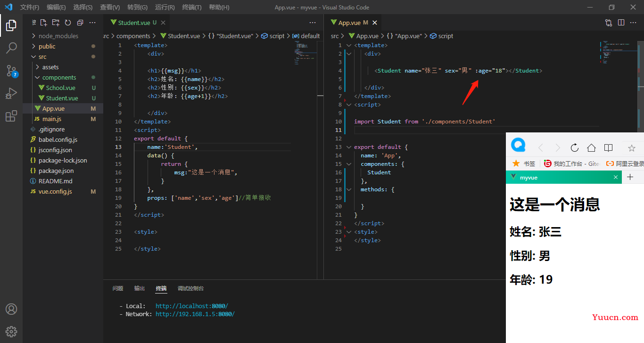Collapse the components folder
Image resolution: width=644 pixels, height=343 pixels.
pos(37,77)
